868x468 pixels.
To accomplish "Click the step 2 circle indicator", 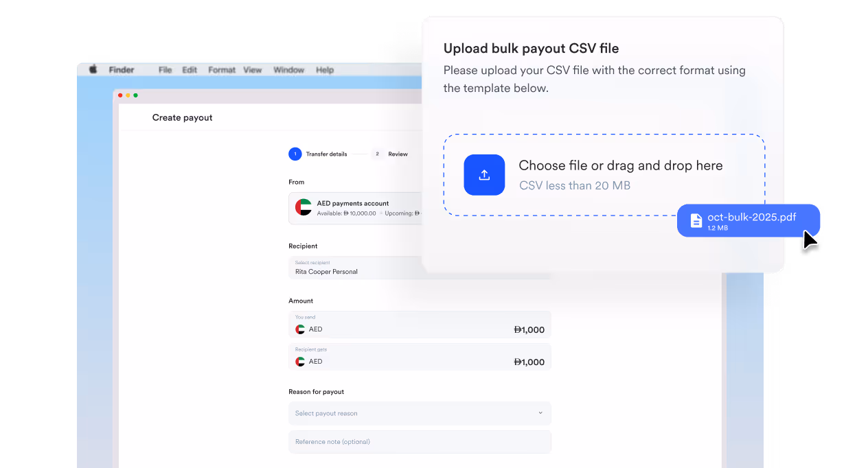I will click(x=377, y=154).
